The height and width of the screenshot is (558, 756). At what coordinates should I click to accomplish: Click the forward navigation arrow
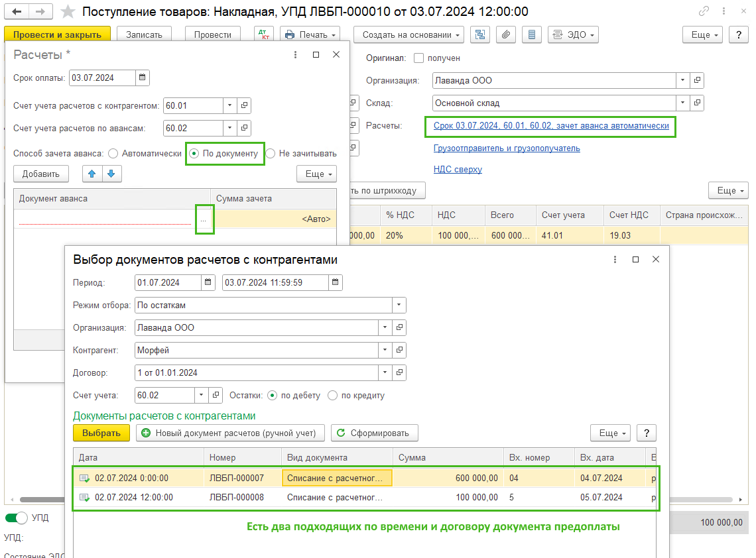point(40,11)
